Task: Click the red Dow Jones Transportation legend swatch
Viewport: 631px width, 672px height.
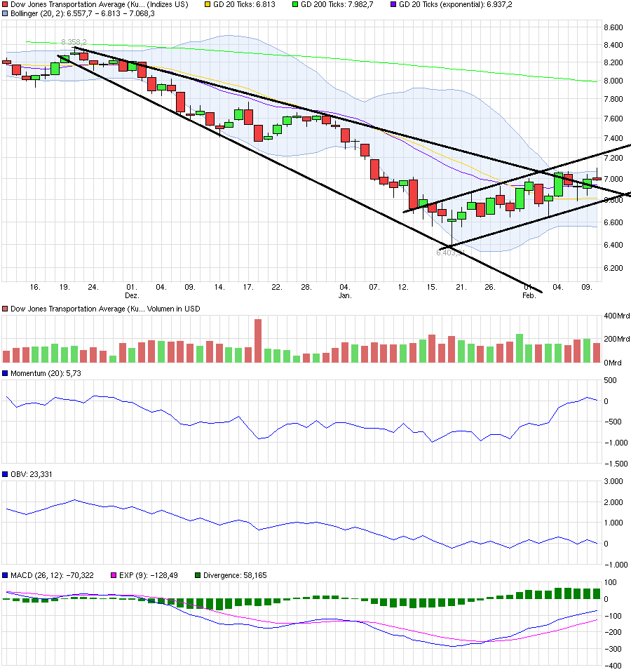Action: [5, 5]
